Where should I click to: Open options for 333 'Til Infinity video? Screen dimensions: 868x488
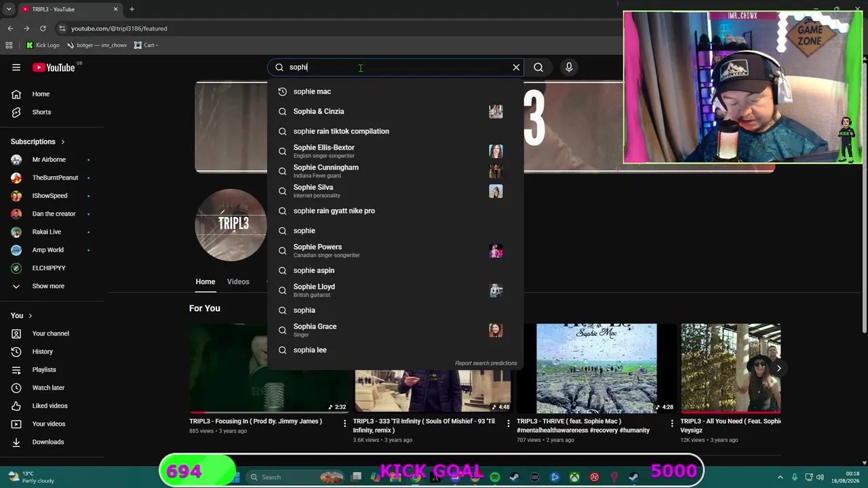click(509, 424)
